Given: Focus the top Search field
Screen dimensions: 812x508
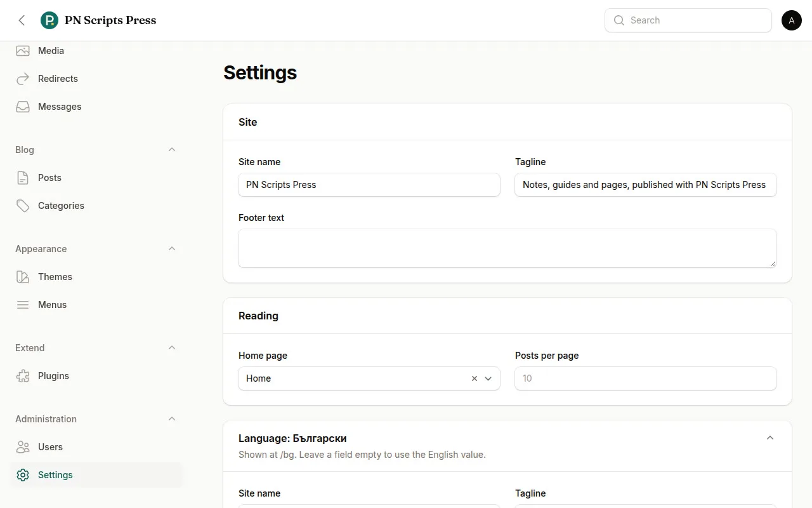Looking at the screenshot, I should (688, 20).
